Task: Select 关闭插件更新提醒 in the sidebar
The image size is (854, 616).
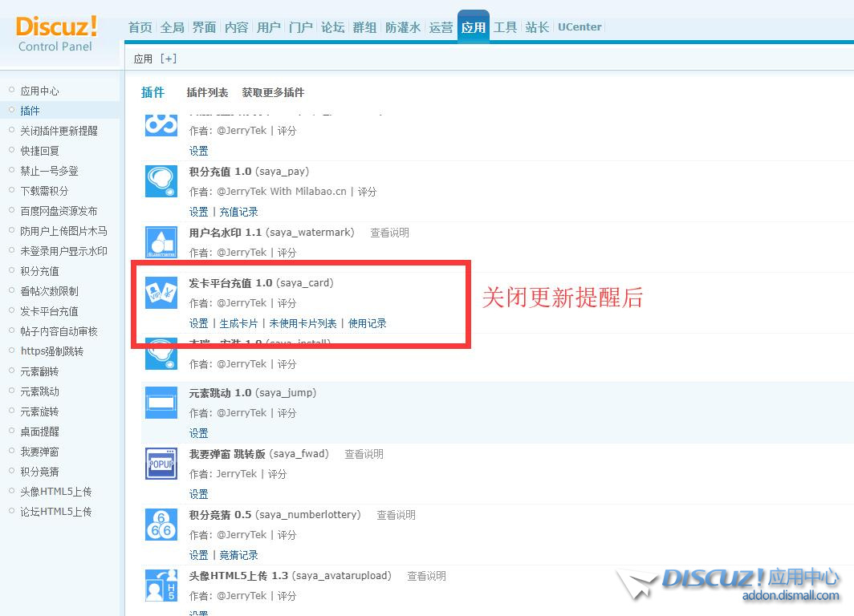Action: click(59, 131)
